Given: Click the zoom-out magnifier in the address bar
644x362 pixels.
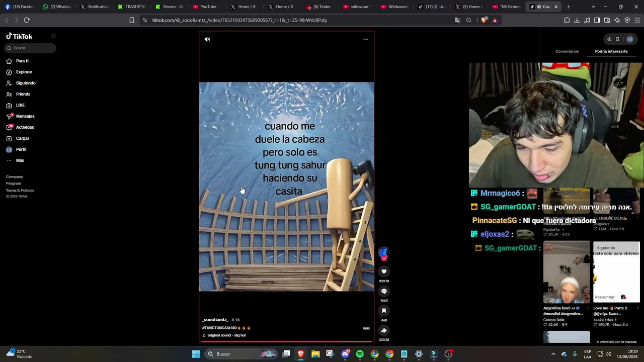Looking at the screenshot, I should (469, 20).
